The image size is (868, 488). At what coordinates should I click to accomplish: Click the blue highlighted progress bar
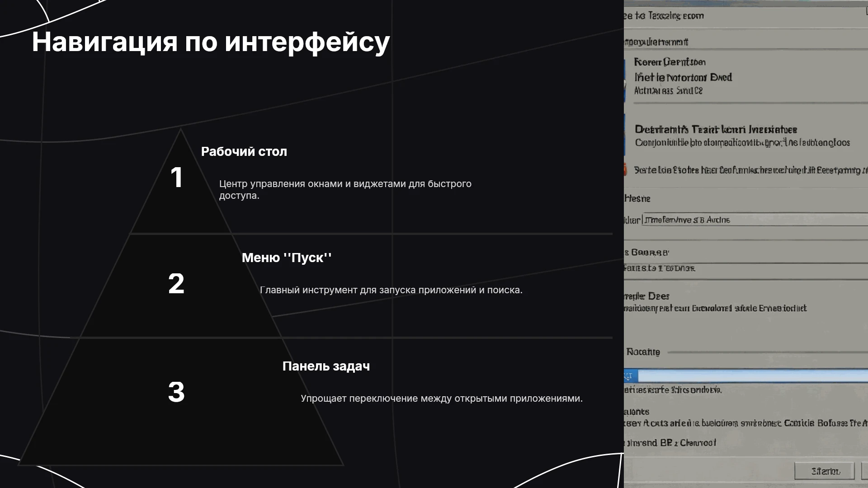point(752,375)
